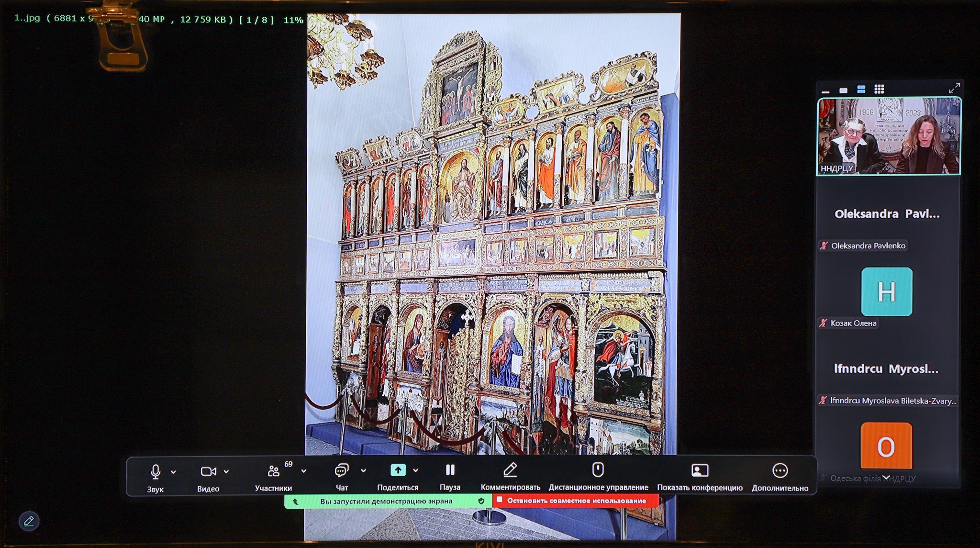
Task: Open share options arrow beside Поделиться
Action: [x=416, y=470]
